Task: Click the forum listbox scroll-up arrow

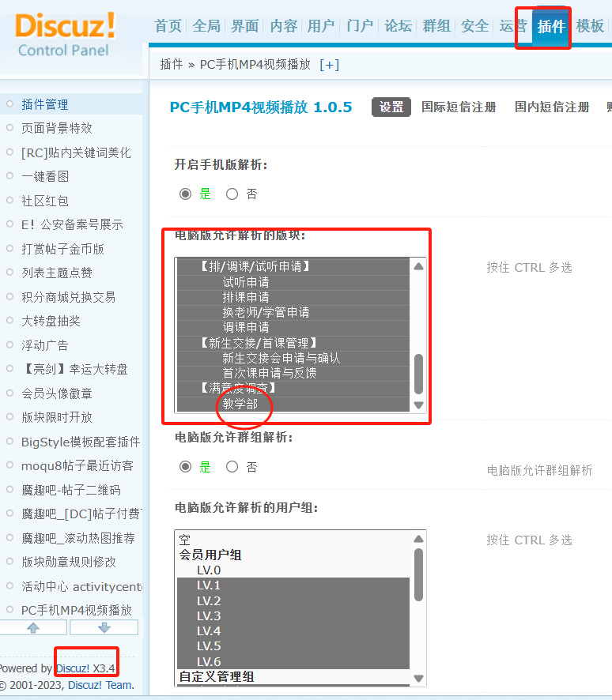Action: tap(418, 266)
